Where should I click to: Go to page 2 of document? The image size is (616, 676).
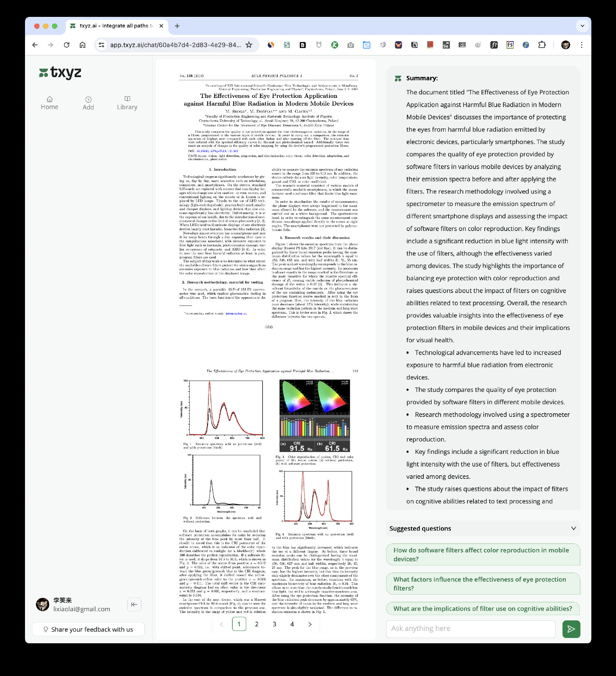pyautogui.click(x=257, y=624)
